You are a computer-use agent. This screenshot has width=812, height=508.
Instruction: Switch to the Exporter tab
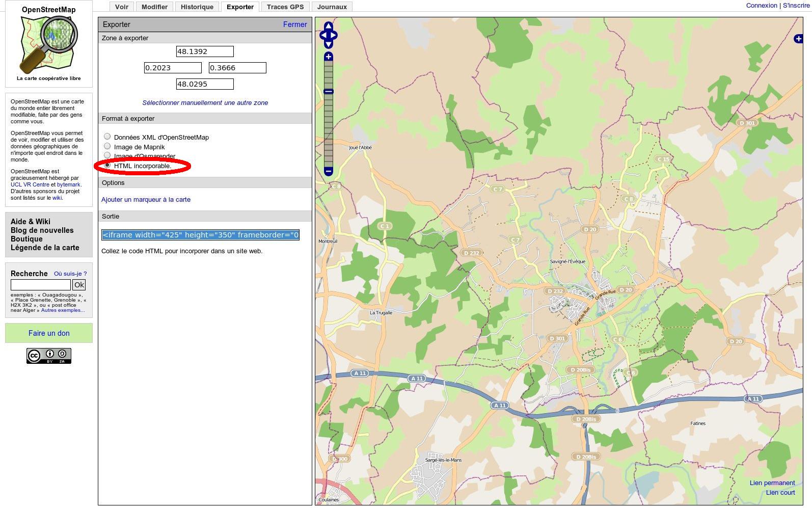(x=240, y=7)
